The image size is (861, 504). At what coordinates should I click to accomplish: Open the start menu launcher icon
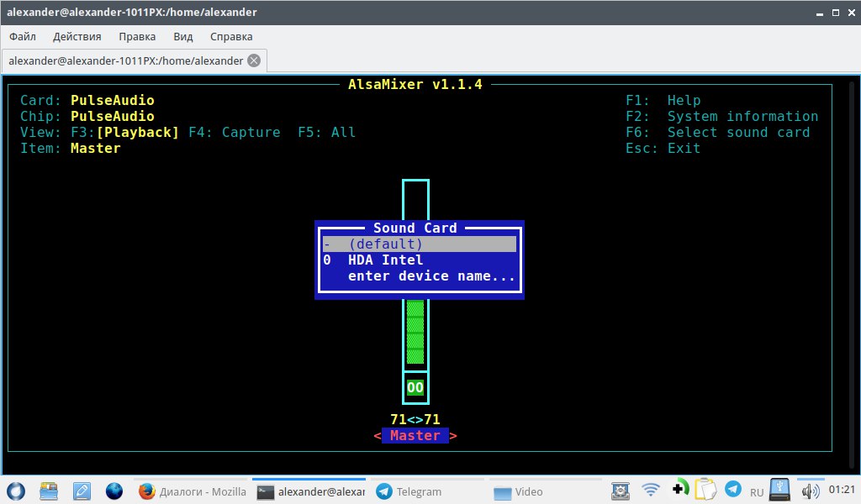tap(16, 491)
